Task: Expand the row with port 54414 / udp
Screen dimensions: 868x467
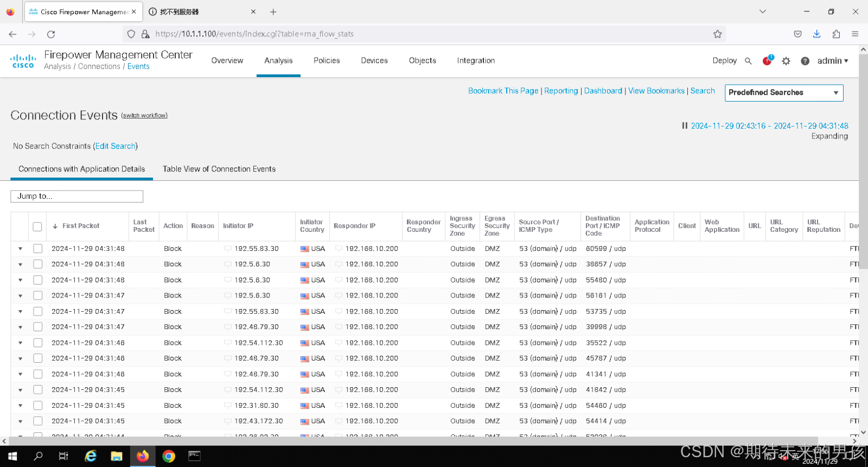Action: pyautogui.click(x=20, y=421)
